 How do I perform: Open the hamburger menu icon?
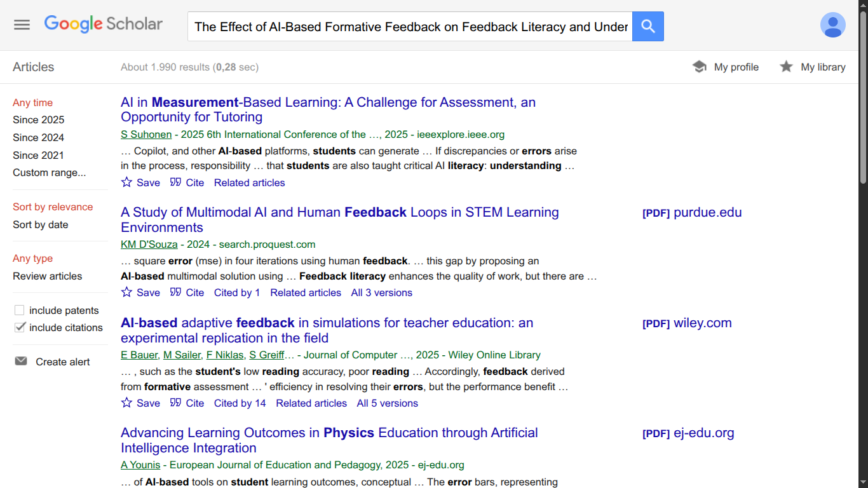click(22, 25)
